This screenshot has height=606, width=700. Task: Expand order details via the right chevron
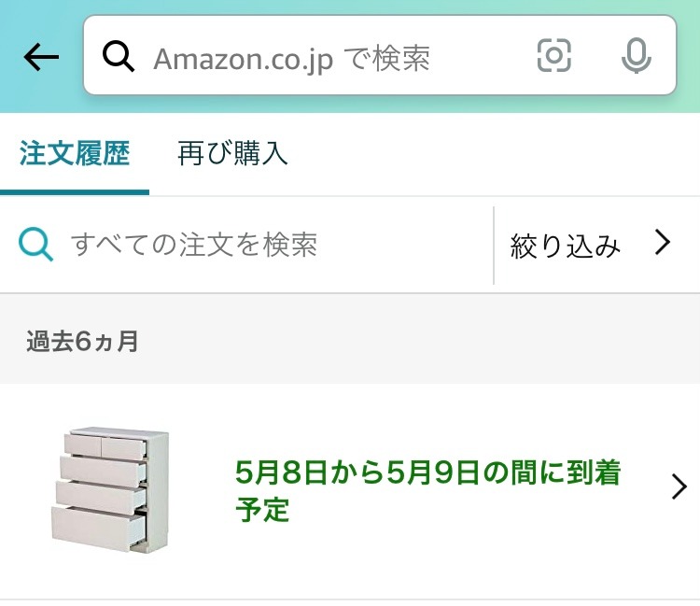[x=679, y=486]
